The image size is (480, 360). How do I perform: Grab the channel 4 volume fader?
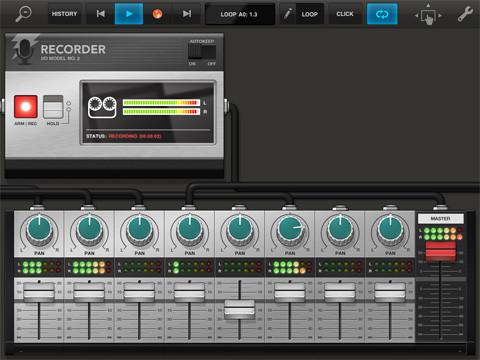click(x=189, y=292)
